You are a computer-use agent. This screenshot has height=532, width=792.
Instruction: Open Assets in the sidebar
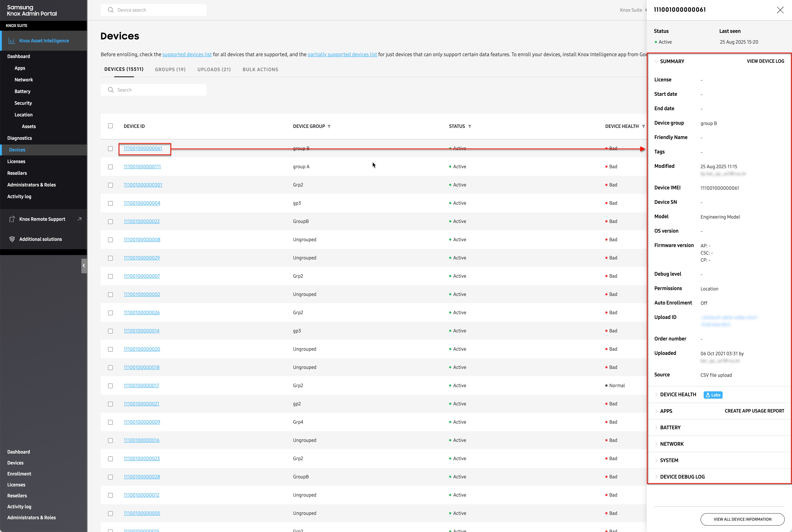29,127
